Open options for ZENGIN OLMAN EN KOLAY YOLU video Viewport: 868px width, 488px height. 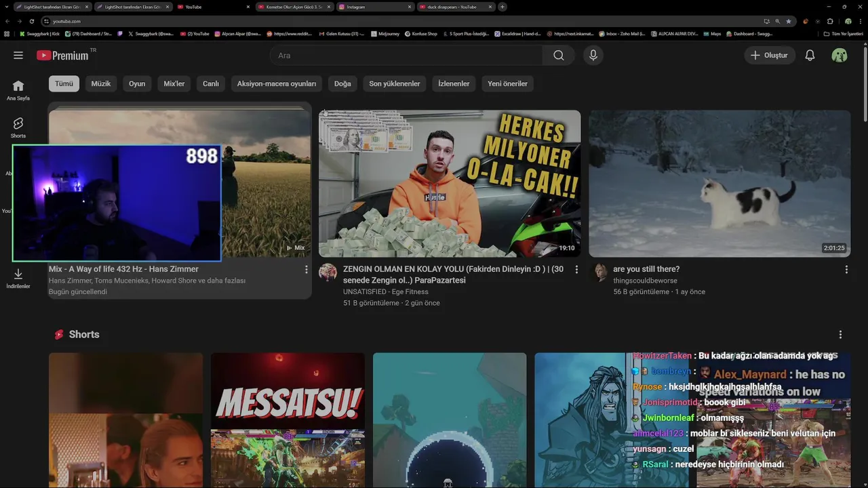(x=577, y=270)
